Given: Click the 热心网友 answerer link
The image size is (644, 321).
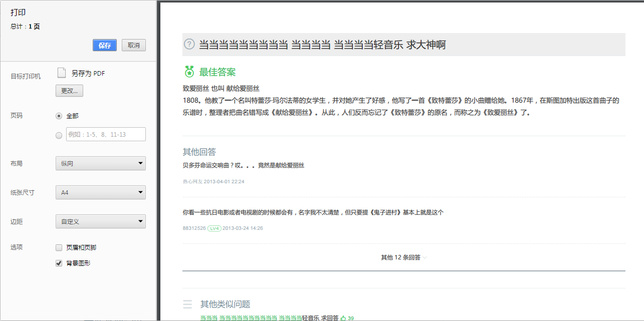Looking at the screenshot, I should coord(193,181).
